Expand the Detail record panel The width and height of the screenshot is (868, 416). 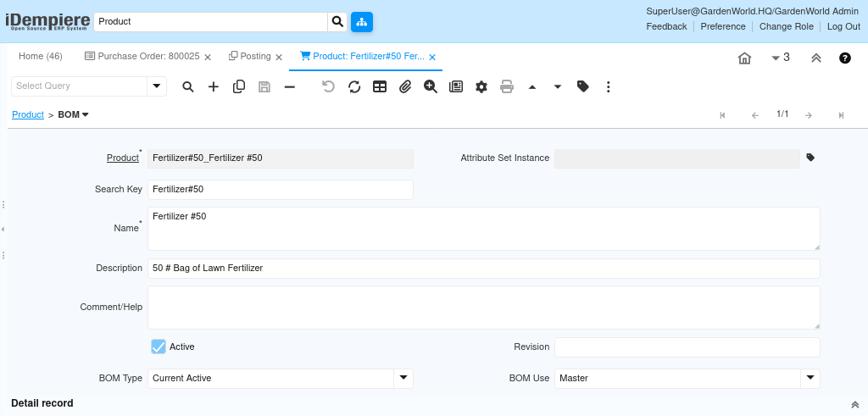(x=854, y=404)
